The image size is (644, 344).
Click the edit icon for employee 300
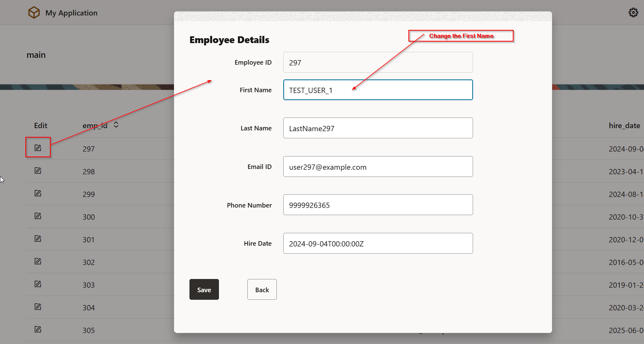pyautogui.click(x=38, y=216)
